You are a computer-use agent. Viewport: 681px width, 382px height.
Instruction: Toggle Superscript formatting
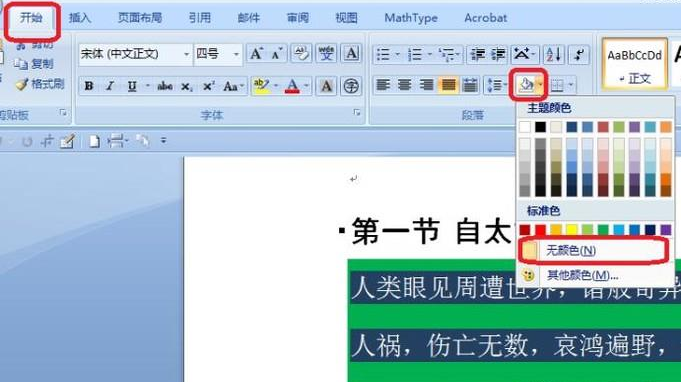point(208,86)
